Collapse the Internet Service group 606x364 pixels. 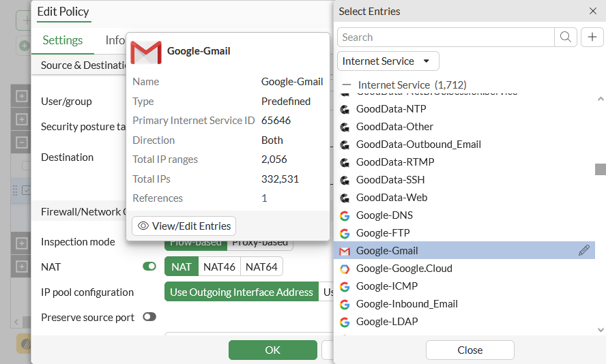click(x=347, y=85)
